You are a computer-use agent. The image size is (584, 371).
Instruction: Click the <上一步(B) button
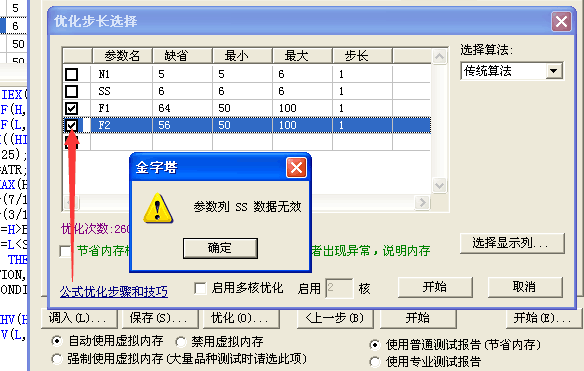point(335,318)
